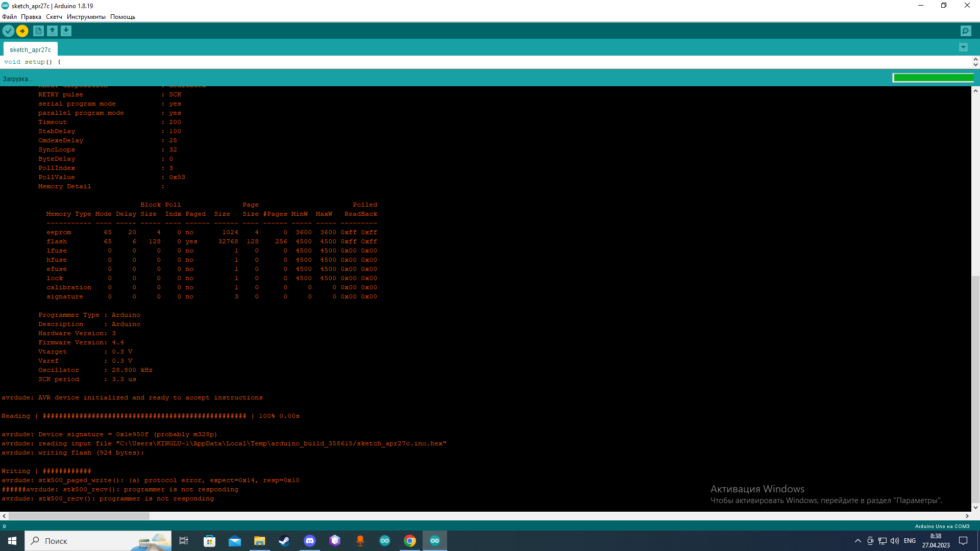
Task: Expand the system tray hidden icons chevron
Action: (858, 541)
